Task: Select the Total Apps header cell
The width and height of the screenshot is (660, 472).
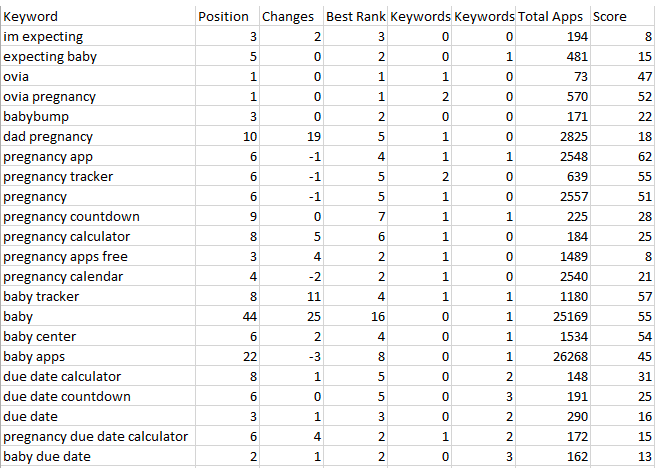Action: (553, 16)
